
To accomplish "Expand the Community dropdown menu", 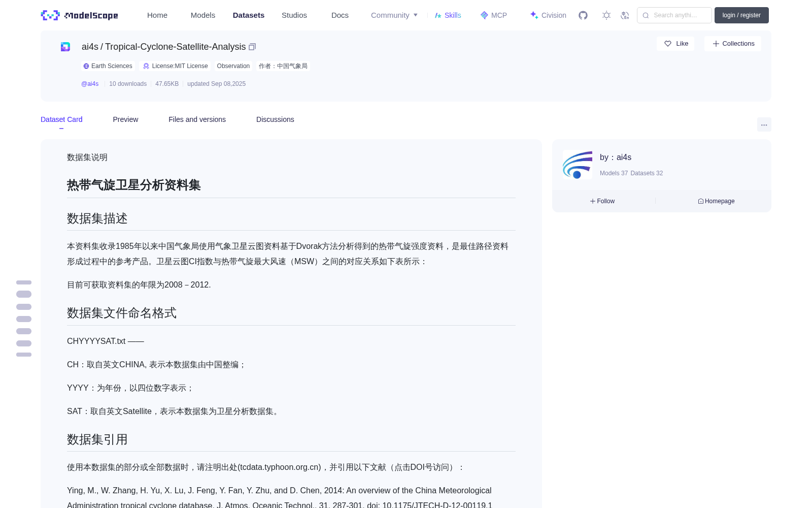I will coord(394,15).
